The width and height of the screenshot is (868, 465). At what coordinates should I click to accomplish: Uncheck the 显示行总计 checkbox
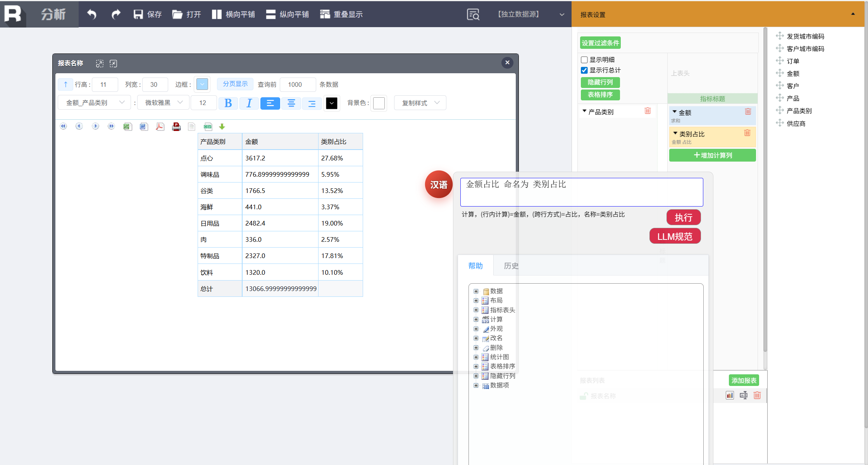click(x=584, y=70)
